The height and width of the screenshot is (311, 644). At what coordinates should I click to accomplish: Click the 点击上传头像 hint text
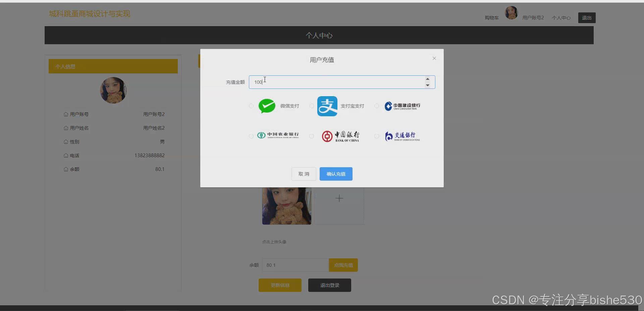click(x=274, y=242)
